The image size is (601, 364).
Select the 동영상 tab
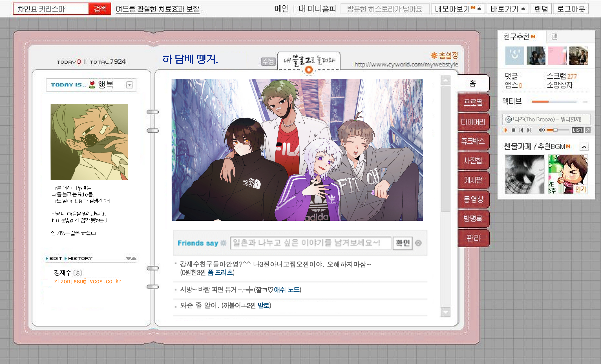click(473, 199)
